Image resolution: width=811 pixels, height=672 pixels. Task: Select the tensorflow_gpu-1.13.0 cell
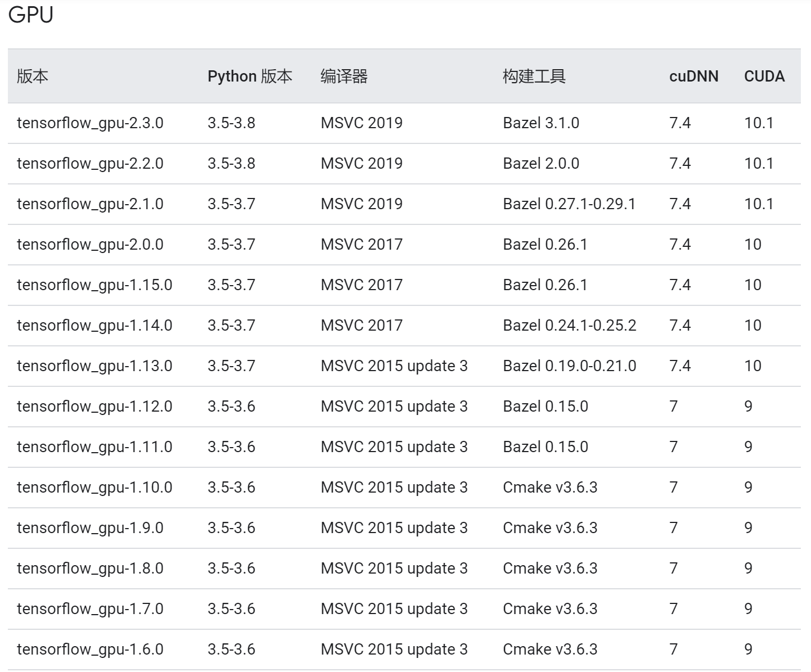94,366
